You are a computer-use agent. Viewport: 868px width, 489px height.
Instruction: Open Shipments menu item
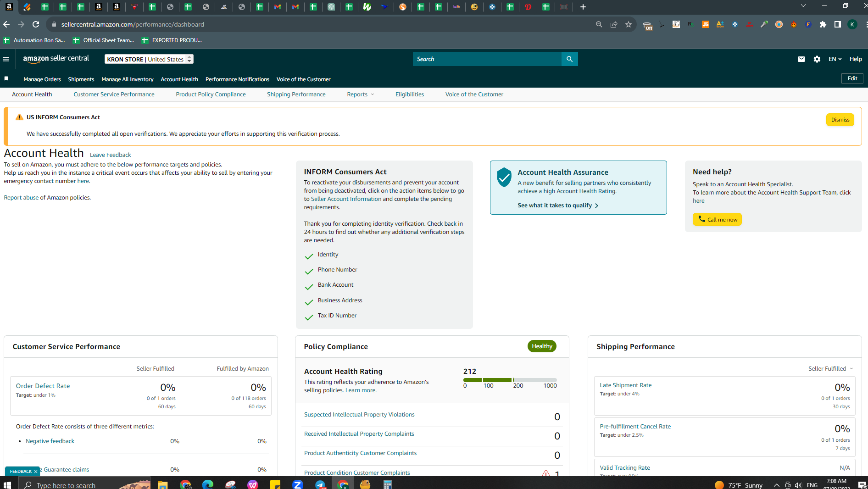click(x=81, y=79)
